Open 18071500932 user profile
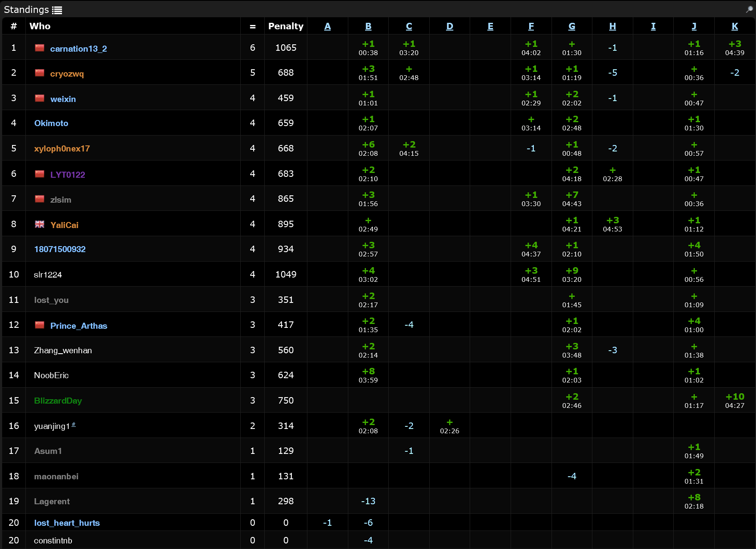Screen dimensions: 756x549 [x=60, y=249]
